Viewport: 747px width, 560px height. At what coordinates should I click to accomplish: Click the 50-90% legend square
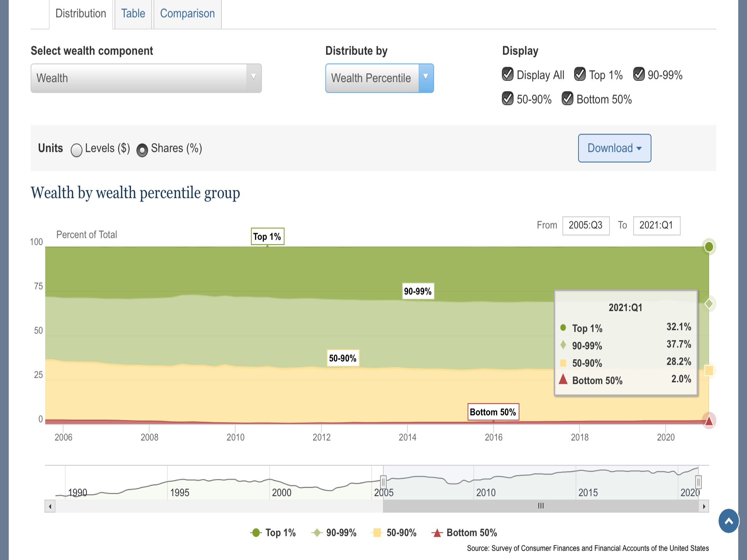pyautogui.click(x=377, y=533)
